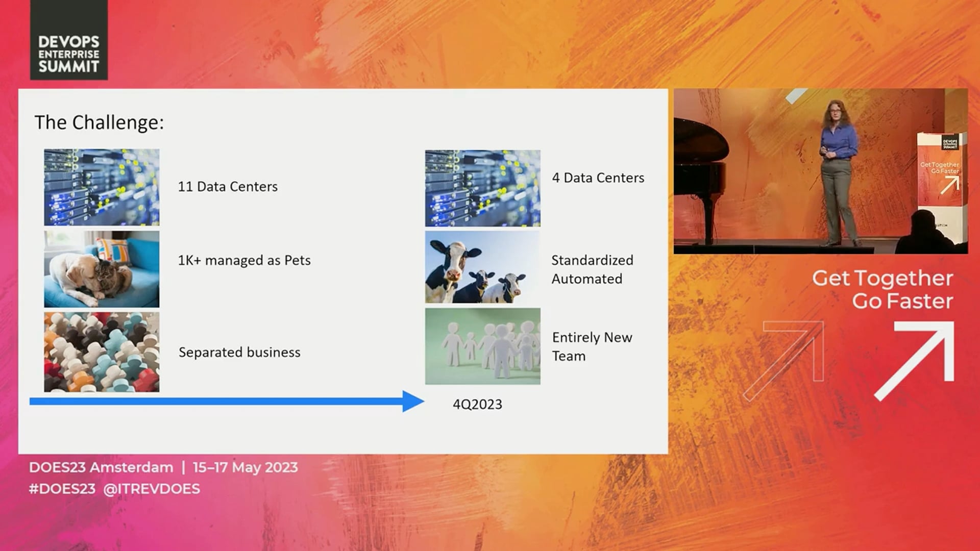This screenshot has width=980, height=551.
Task: Select the dog and cat pets image
Action: 102,269
